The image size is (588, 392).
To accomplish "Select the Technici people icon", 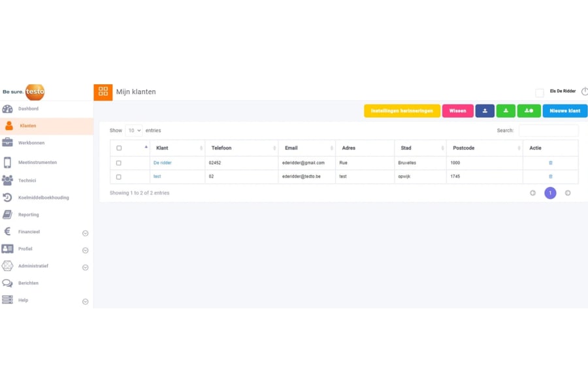I will tap(7, 180).
